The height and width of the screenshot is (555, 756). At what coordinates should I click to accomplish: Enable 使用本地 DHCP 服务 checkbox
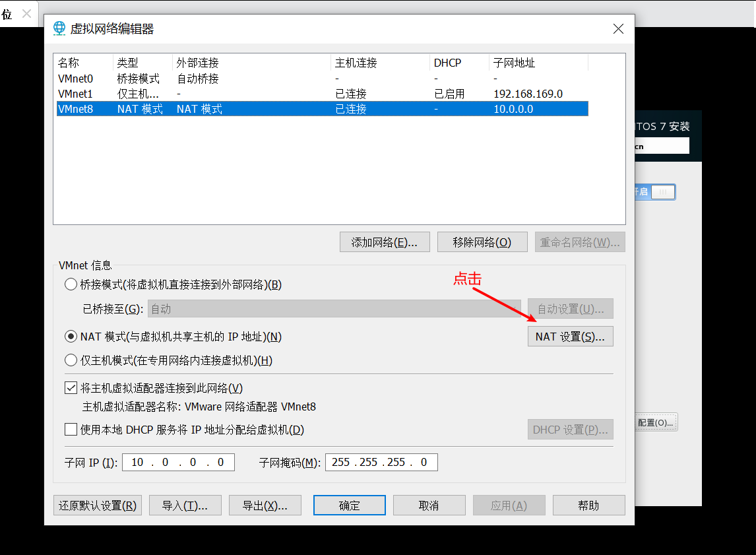pyautogui.click(x=71, y=429)
